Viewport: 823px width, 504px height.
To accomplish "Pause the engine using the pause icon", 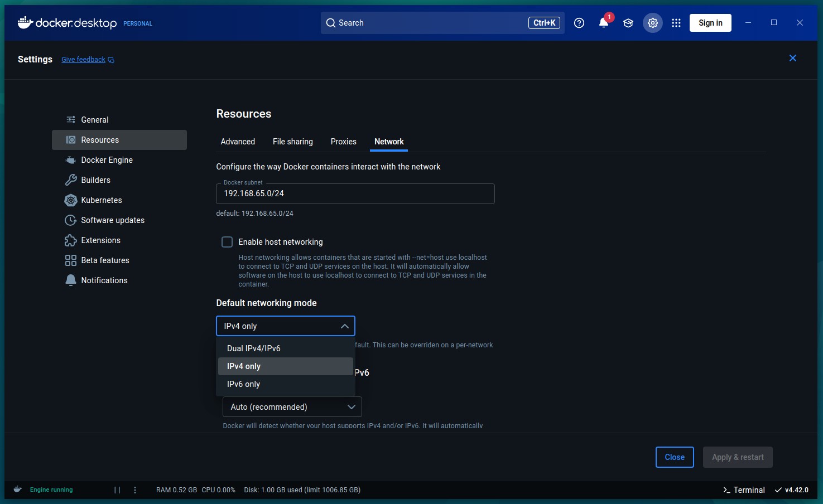I will pos(117,490).
